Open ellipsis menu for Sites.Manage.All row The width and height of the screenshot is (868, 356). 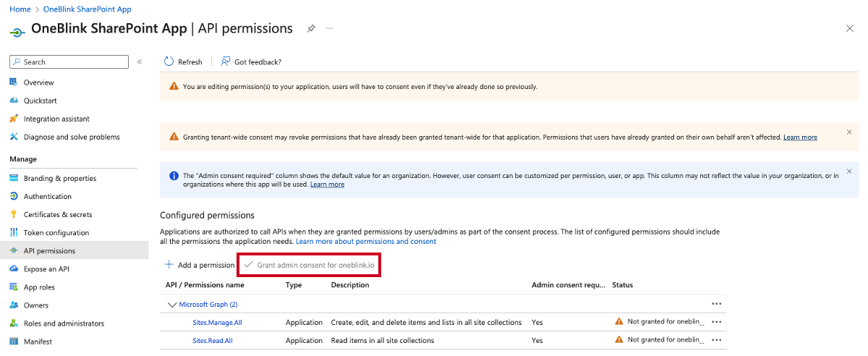tap(717, 322)
